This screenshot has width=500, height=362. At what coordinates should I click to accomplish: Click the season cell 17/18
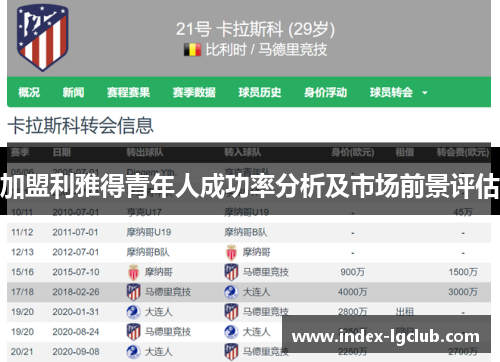pos(22,292)
